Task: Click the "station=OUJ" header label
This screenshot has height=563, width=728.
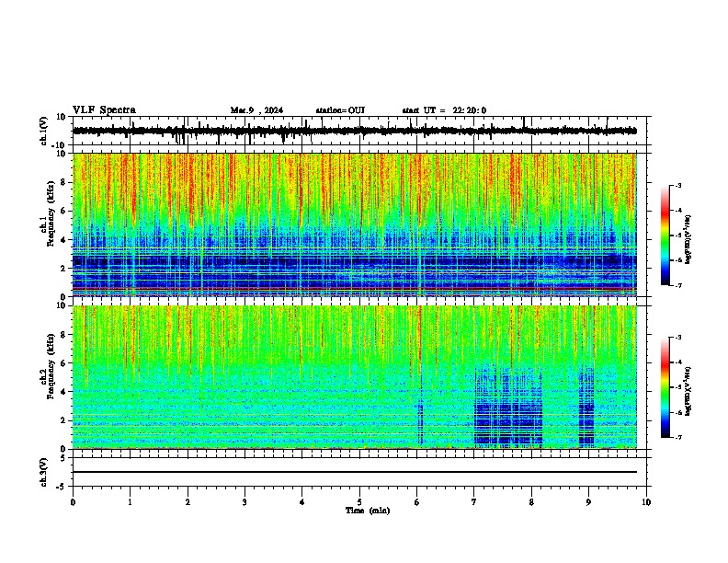Action: click(340, 110)
